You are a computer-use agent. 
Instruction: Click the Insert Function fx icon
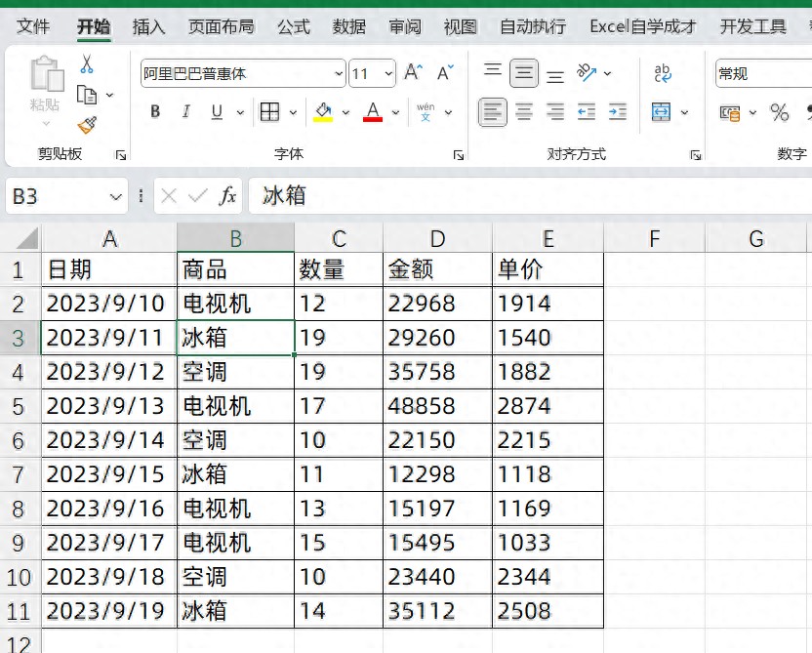[227, 196]
